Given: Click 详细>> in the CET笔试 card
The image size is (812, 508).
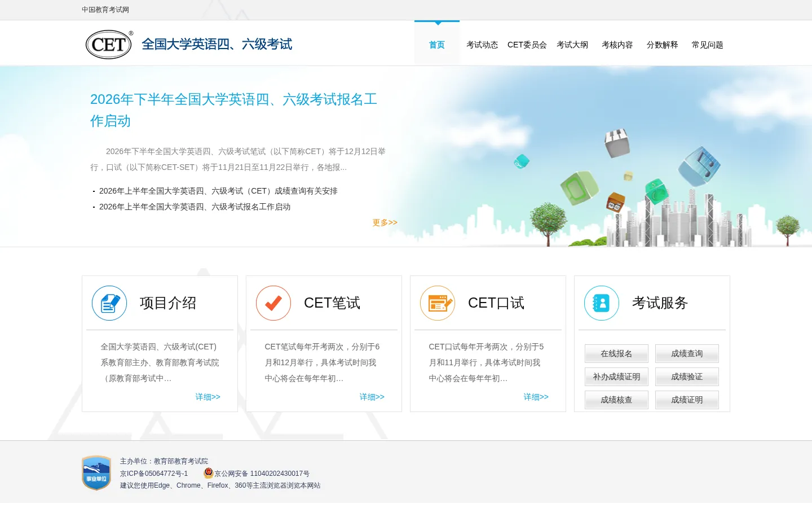Looking at the screenshot, I should [x=372, y=397].
